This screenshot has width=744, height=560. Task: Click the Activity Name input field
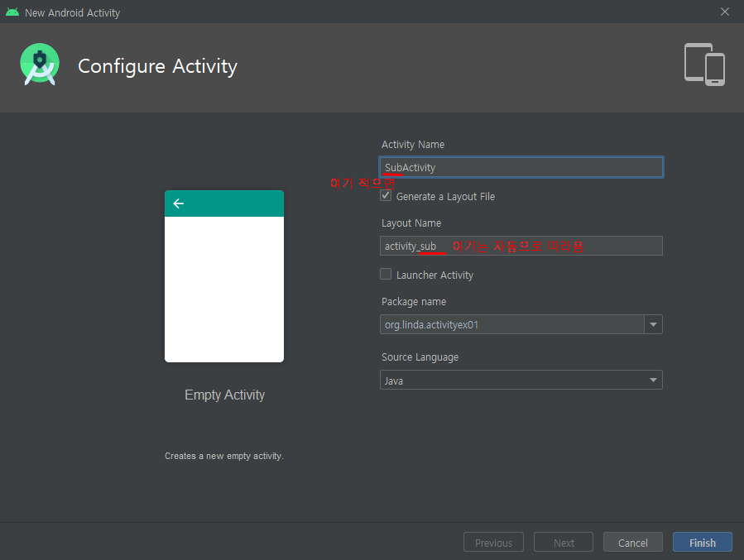coord(521,167)
